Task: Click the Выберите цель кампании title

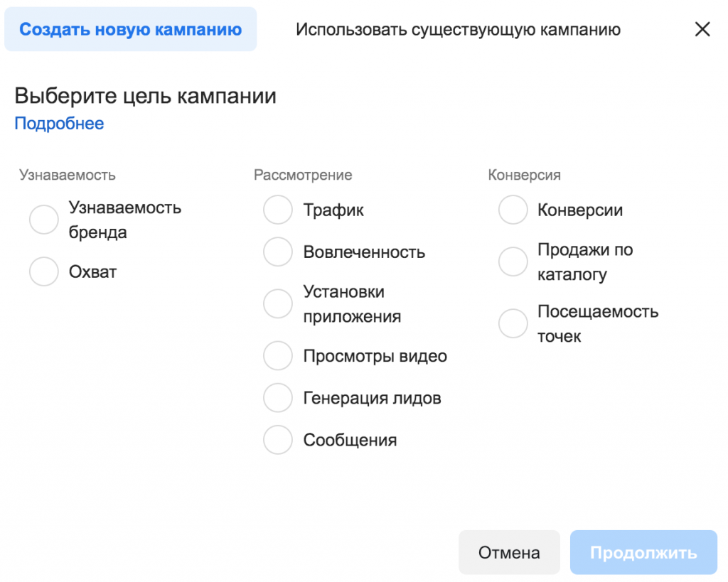Action: 145,96
